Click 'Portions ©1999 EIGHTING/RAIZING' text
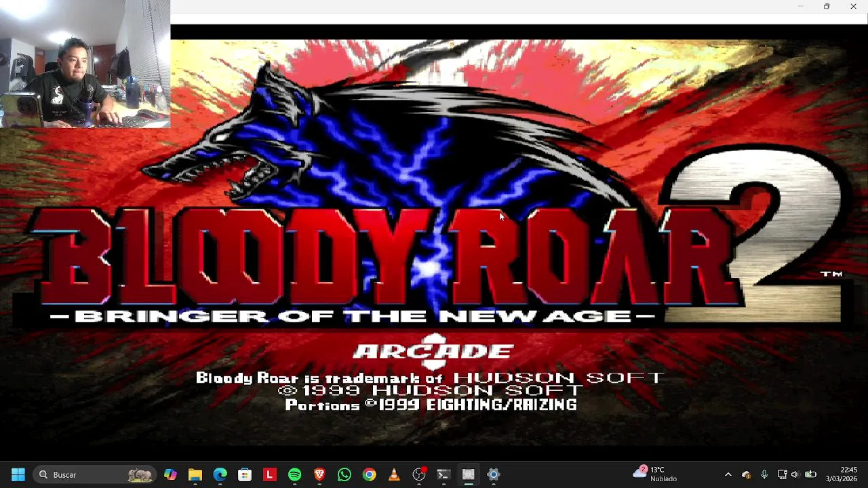868x488 pixels. (431, 405)
